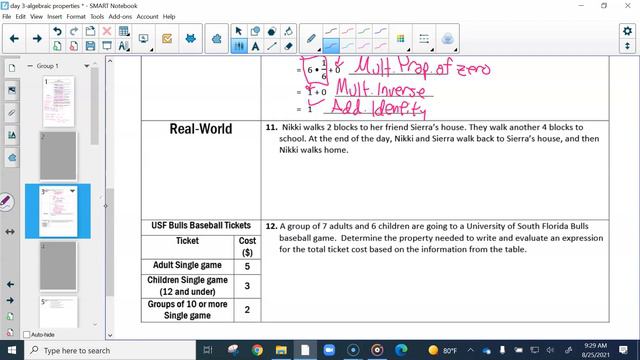Pick the purple pen line style top row
This screenshot has height=360, width=640.
pyautogui.click(x=380, y=31)
